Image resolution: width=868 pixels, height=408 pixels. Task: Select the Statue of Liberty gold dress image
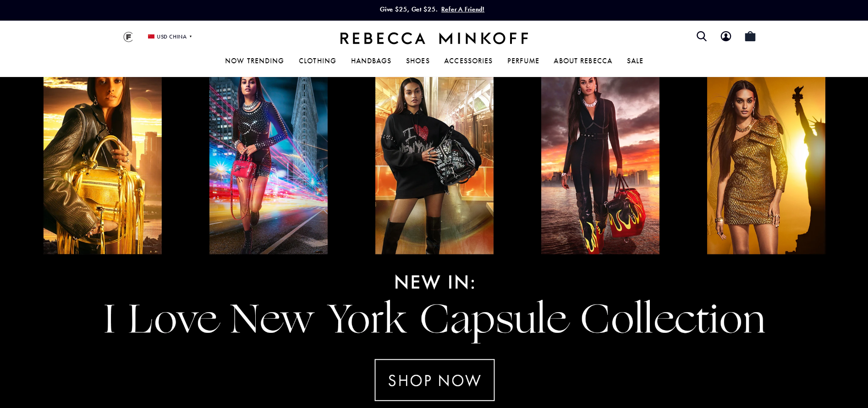[766, 165]
